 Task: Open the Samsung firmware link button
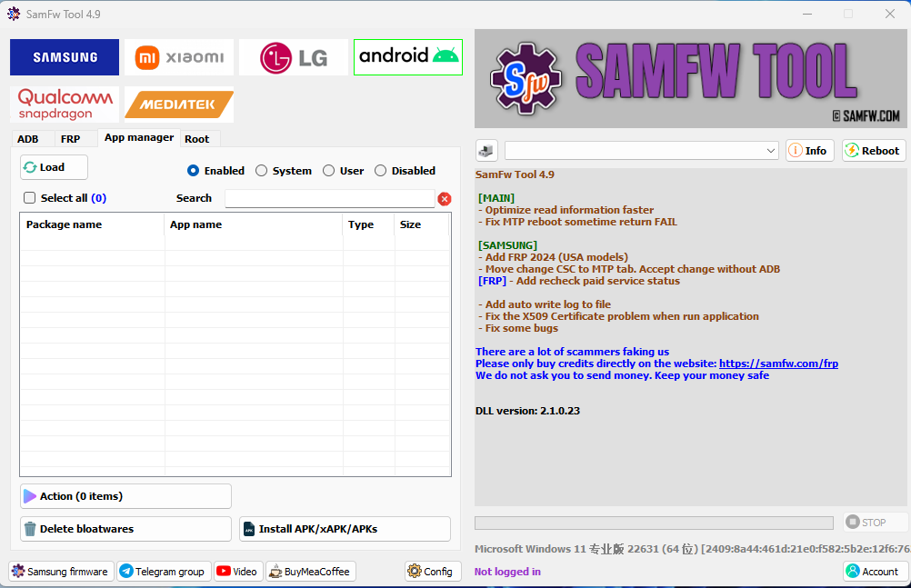pyautogui.click(x=61, y=571)
